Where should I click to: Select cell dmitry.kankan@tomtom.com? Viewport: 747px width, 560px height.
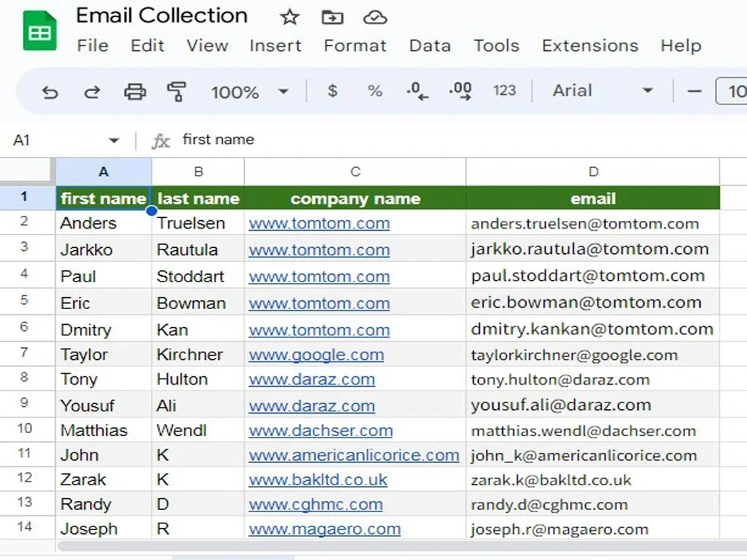(593, 329)
